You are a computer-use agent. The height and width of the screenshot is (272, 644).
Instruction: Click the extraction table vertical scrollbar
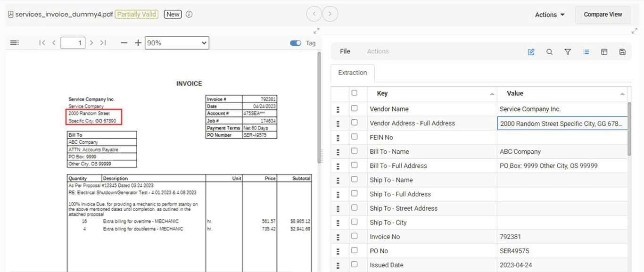click(x=630, y=128)
